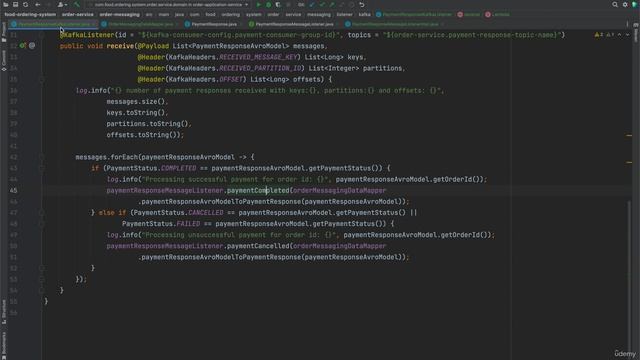The image size is (640, 360).
Task: Click the Git commit checkmark icon
Action: click(322, 4)
